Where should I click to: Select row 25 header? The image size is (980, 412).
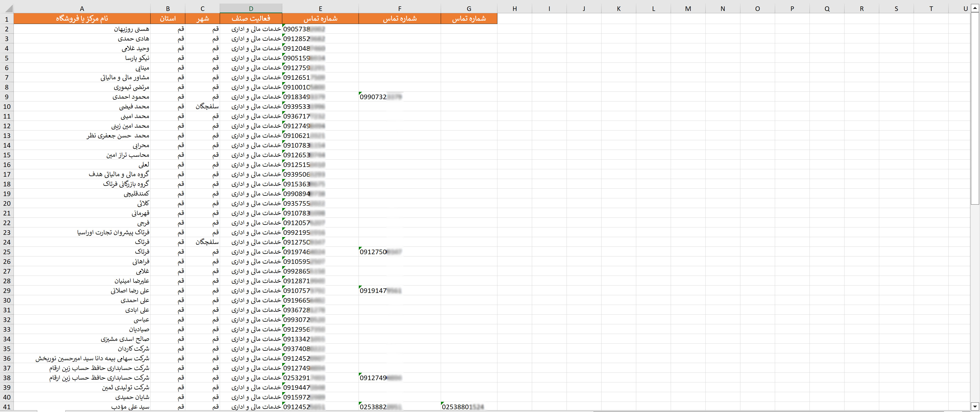pos(7,252)
